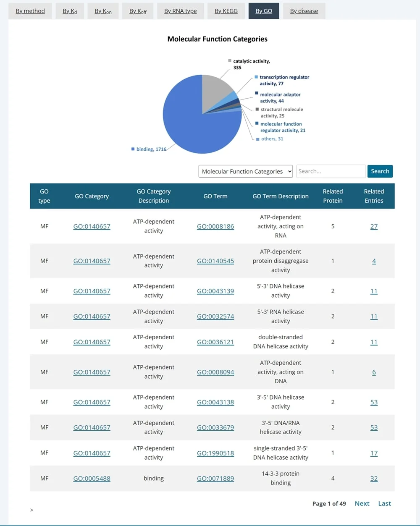Click the Search button
420x526 pixels.
(x=380, y=171)
